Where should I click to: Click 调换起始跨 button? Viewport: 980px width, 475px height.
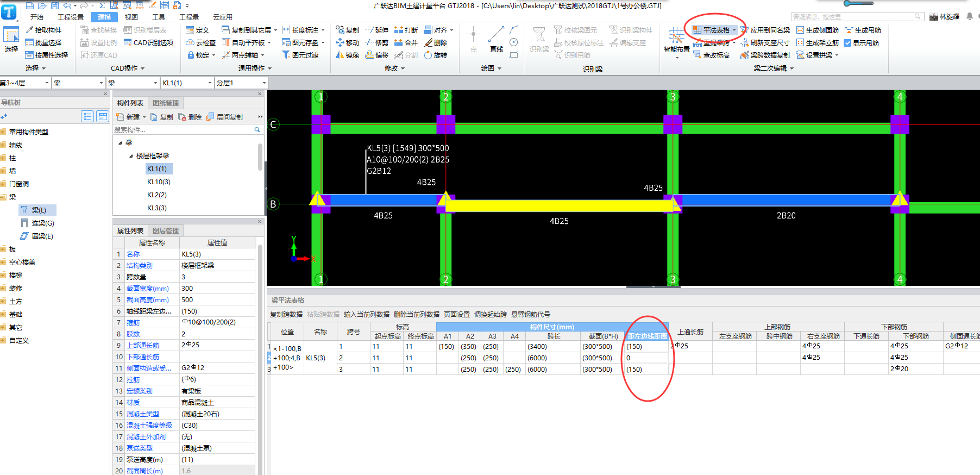491,314
